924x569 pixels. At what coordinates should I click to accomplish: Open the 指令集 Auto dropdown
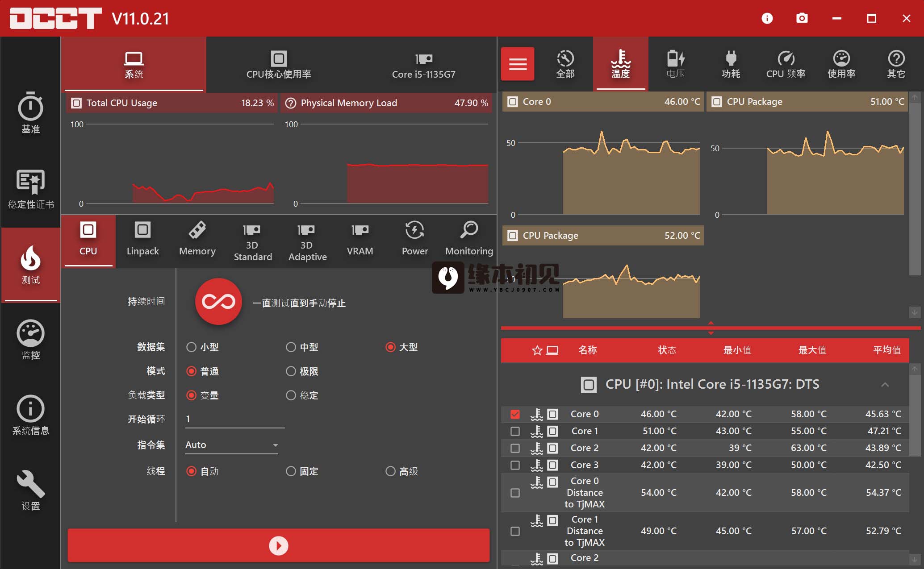232,445
